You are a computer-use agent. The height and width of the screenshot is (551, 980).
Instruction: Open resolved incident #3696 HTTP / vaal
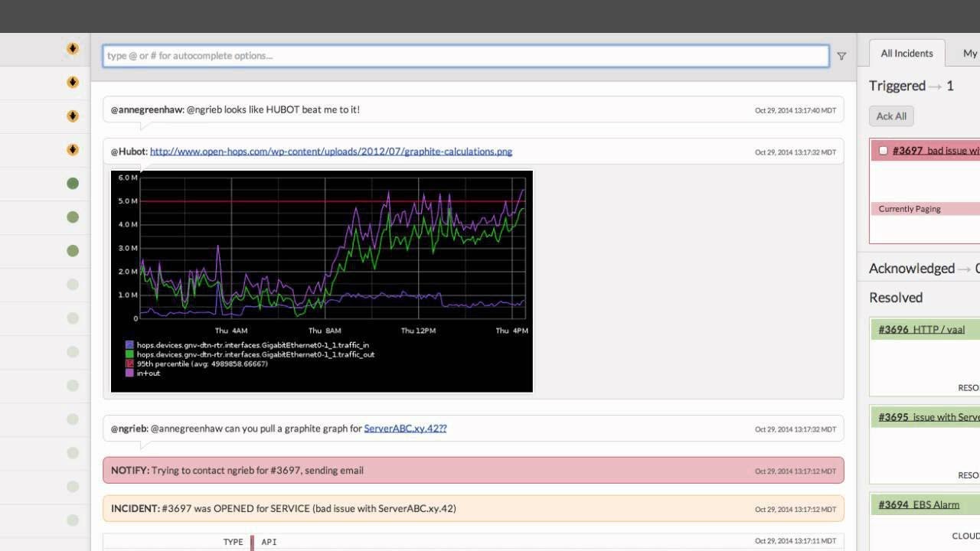[x=921, y=330]
